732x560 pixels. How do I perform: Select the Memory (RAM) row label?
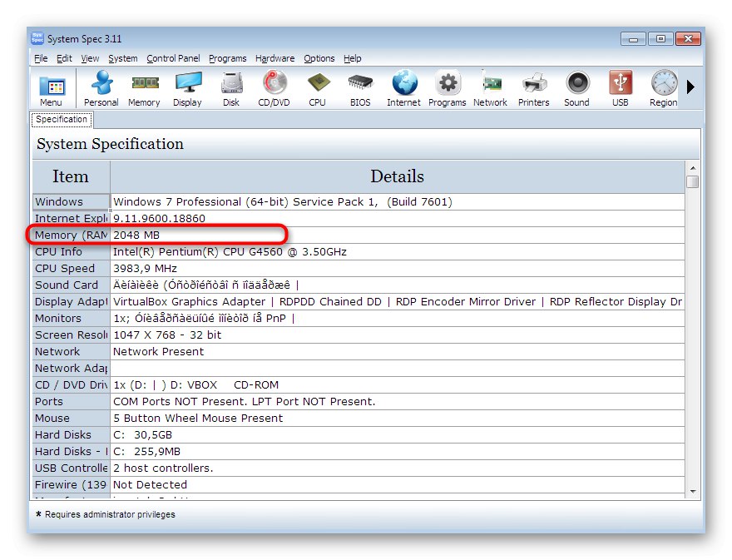pos(71,235)
